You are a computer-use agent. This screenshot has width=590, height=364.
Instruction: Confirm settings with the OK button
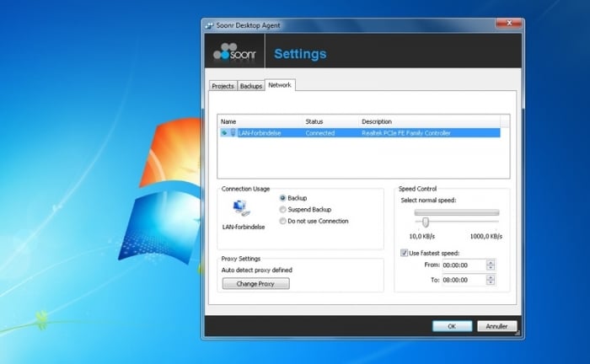[x=452, y=326]
